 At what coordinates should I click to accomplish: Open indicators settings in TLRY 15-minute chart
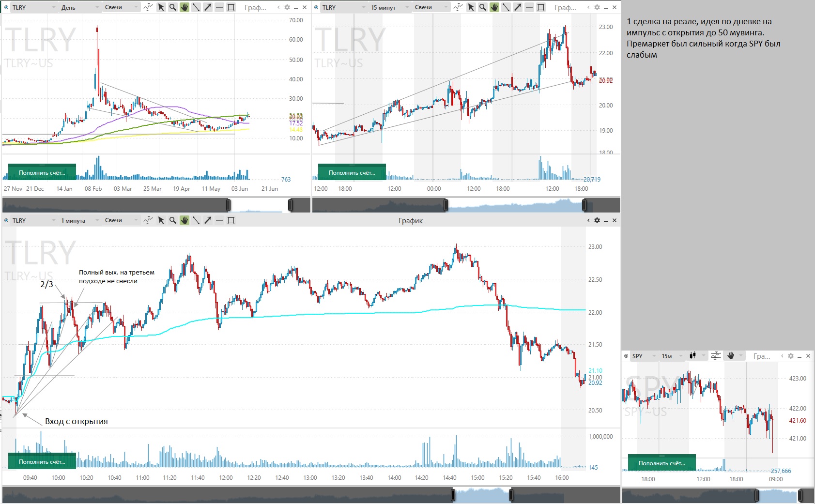(x=458, y=7)
